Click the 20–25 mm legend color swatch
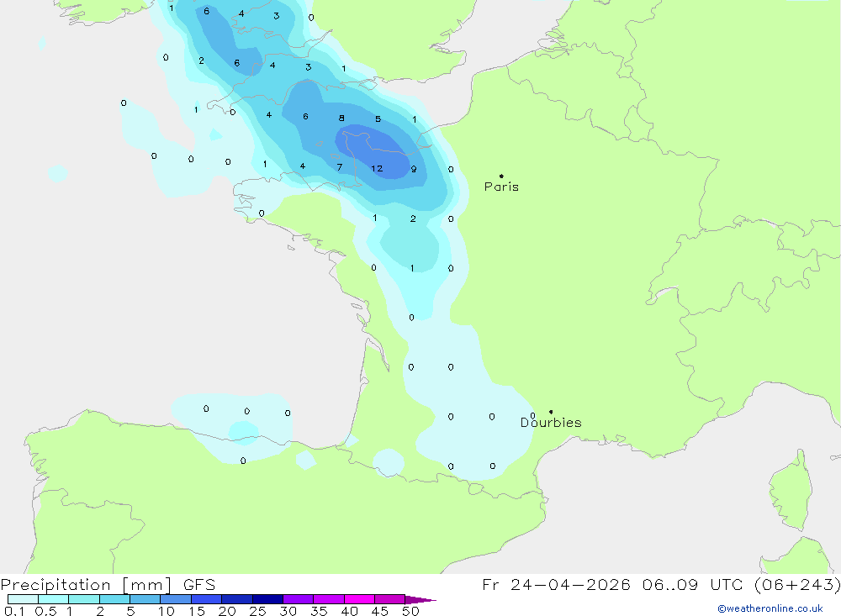Image resolution: width=841 pixels, height=616 pixels. [237, 599]
